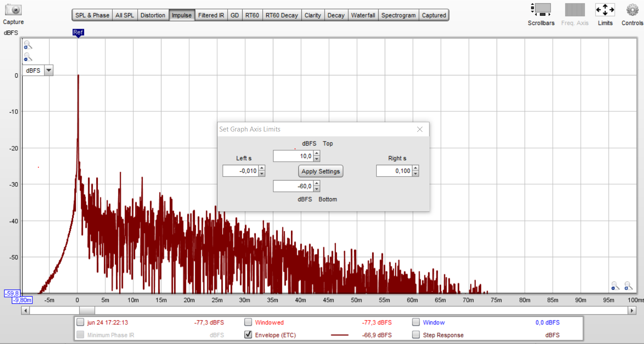Open the Limits icon

(x=605, y=10)
